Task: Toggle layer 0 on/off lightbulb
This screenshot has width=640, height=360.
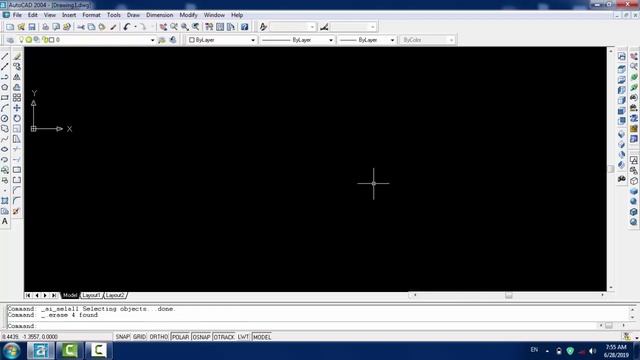Action: 21,40
